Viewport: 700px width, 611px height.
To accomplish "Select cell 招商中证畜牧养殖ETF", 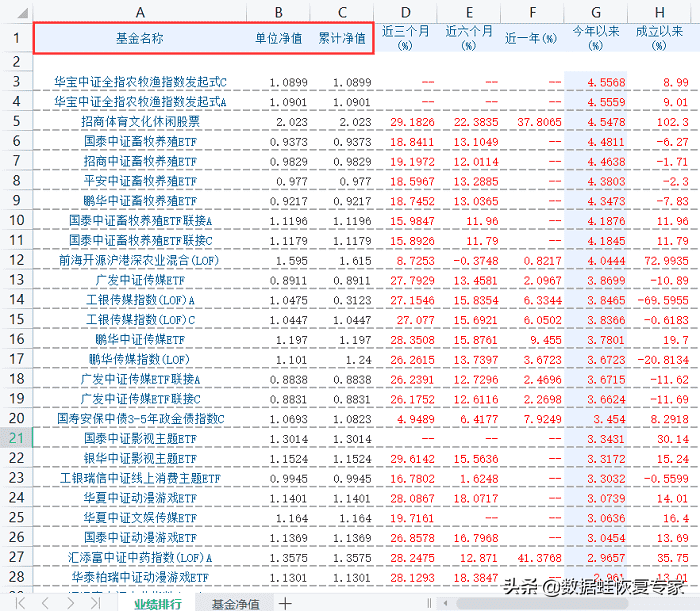I will click(140, 161).
